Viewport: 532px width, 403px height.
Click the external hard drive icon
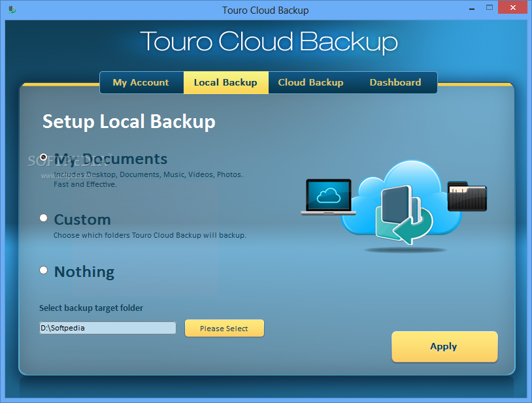point(467,197)
